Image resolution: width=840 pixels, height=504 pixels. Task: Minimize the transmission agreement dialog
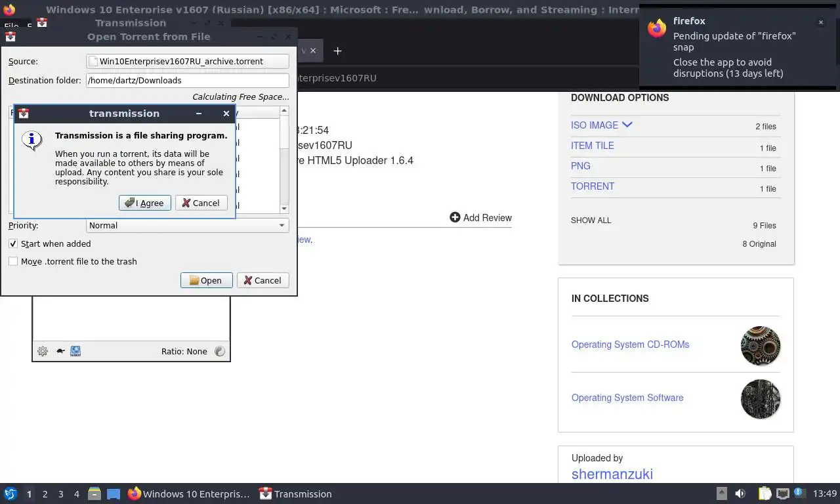click(x=199, y=114)
